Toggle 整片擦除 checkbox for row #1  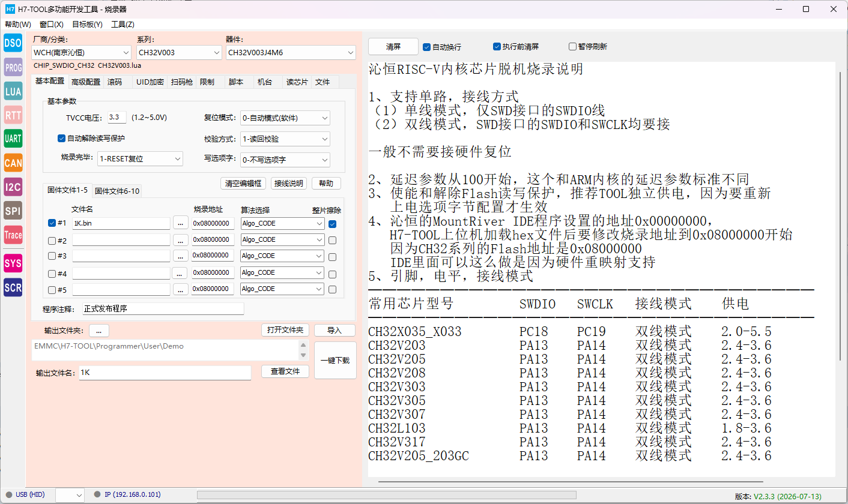click(332, 224)
